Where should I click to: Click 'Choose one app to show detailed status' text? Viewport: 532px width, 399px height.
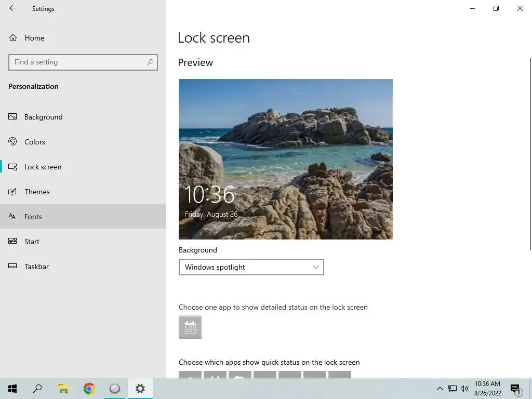[273, 307]
